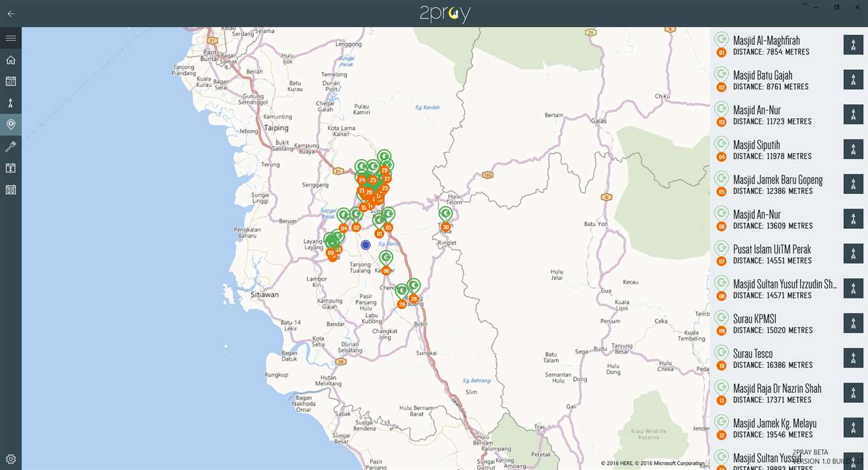
Task: Tap the direction button for Masjid Batu Gajah
Action: click(853, 80)
